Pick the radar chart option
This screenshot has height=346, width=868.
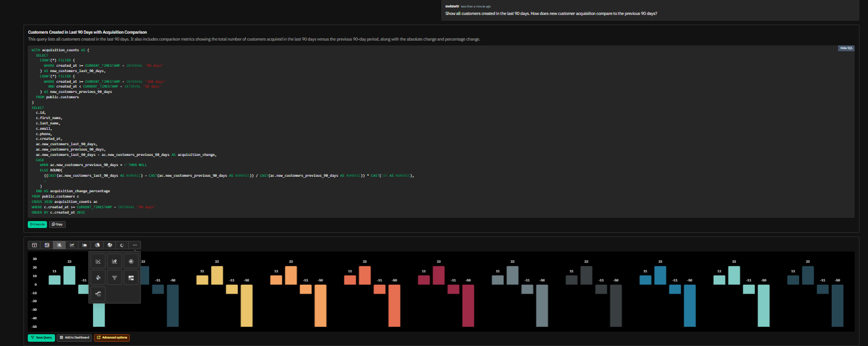coord(131,261)
